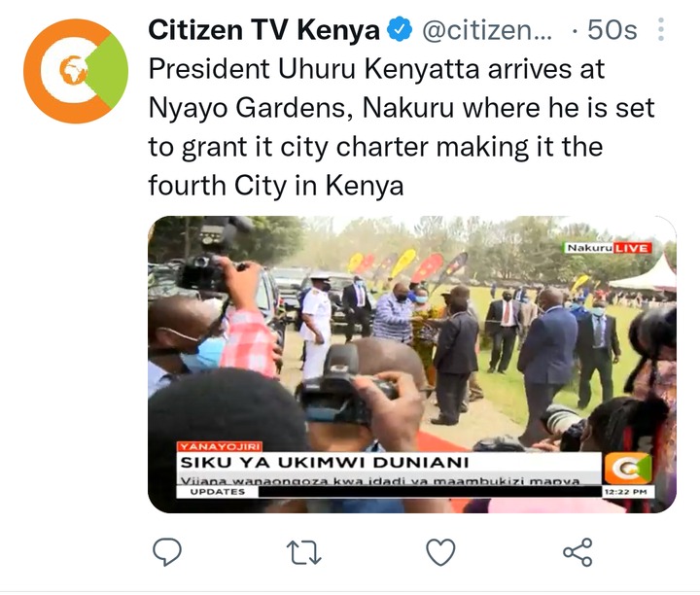Click the Citizen logo watermark in video
The image size is (700, 595).
pos(628,469)
